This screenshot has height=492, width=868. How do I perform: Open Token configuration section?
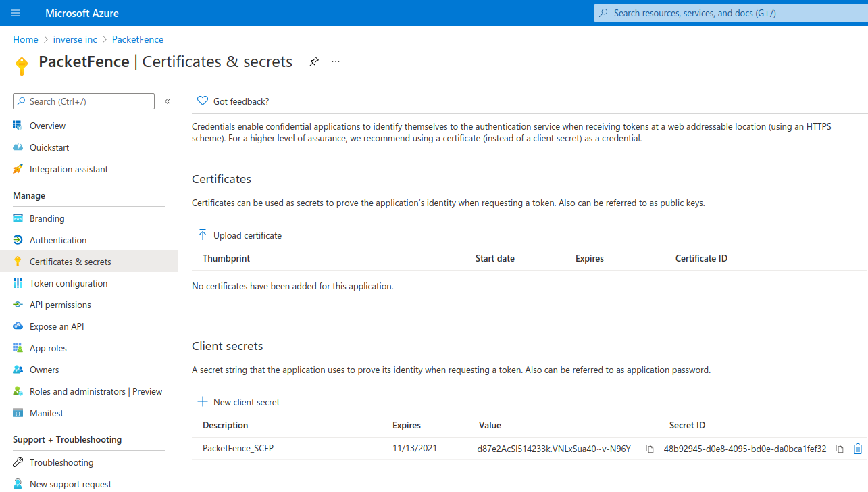(68, 283)
